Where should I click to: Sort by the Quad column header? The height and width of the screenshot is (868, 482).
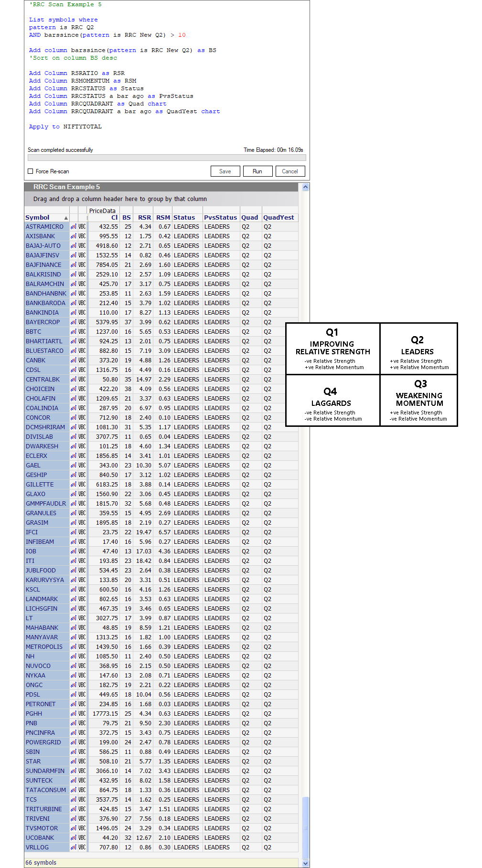tap(250, 218)
